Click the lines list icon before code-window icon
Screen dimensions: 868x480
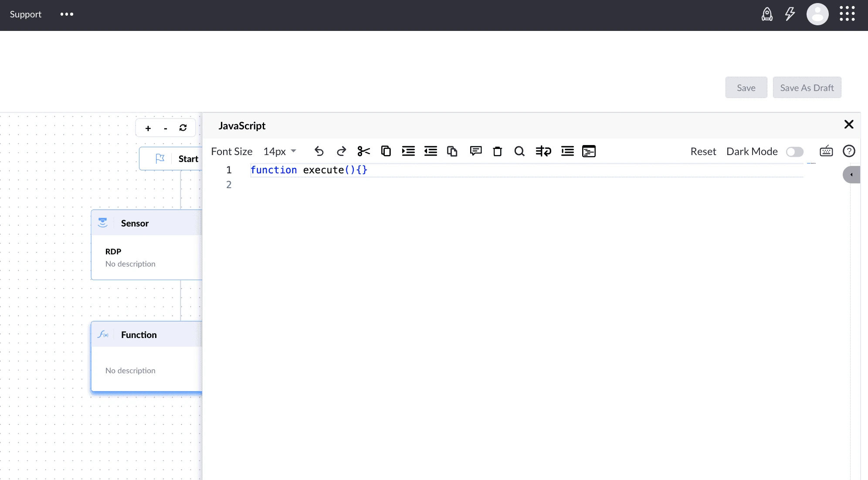click(567, 151)
